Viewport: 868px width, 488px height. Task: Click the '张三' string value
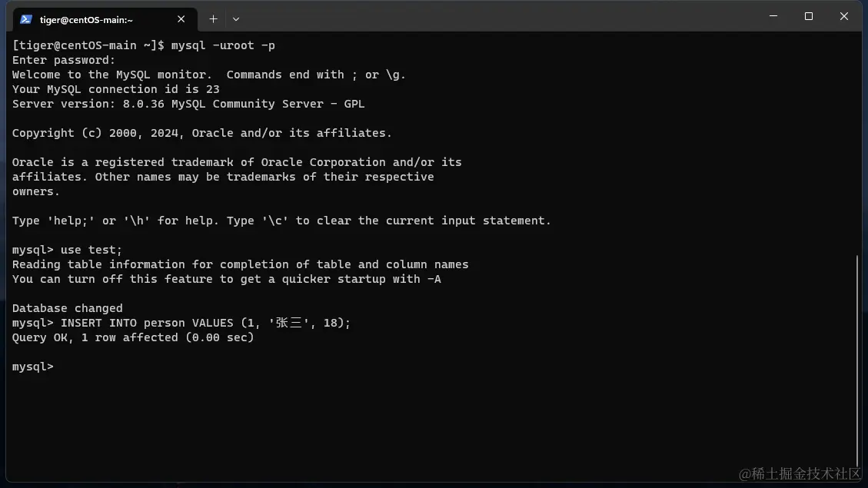pyautogui.click(x=288, y=323)
